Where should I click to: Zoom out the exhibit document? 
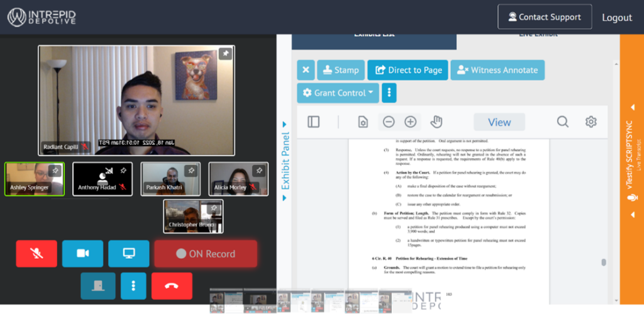(389, 122)
